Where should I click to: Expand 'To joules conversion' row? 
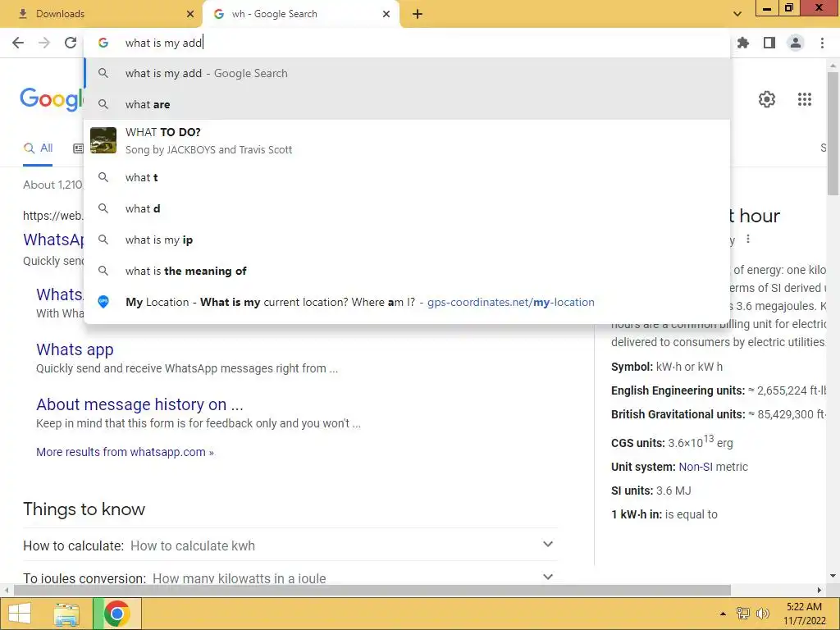[x=290, y=577]
